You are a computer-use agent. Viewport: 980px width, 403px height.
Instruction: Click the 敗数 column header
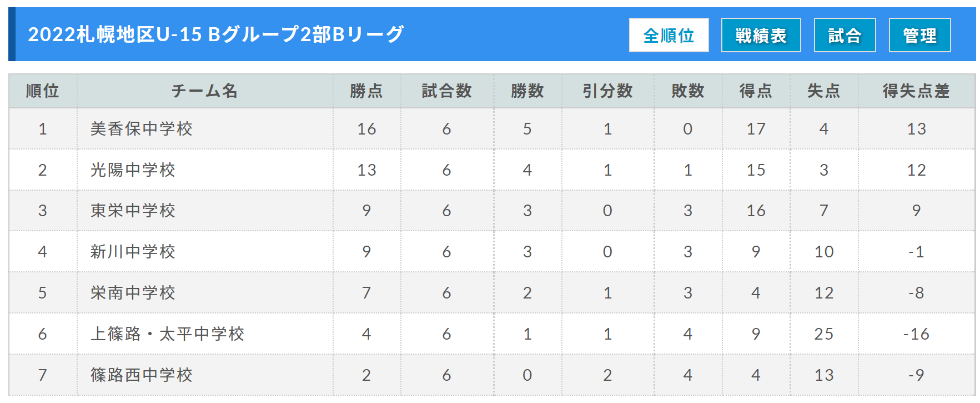coord(687,91)
